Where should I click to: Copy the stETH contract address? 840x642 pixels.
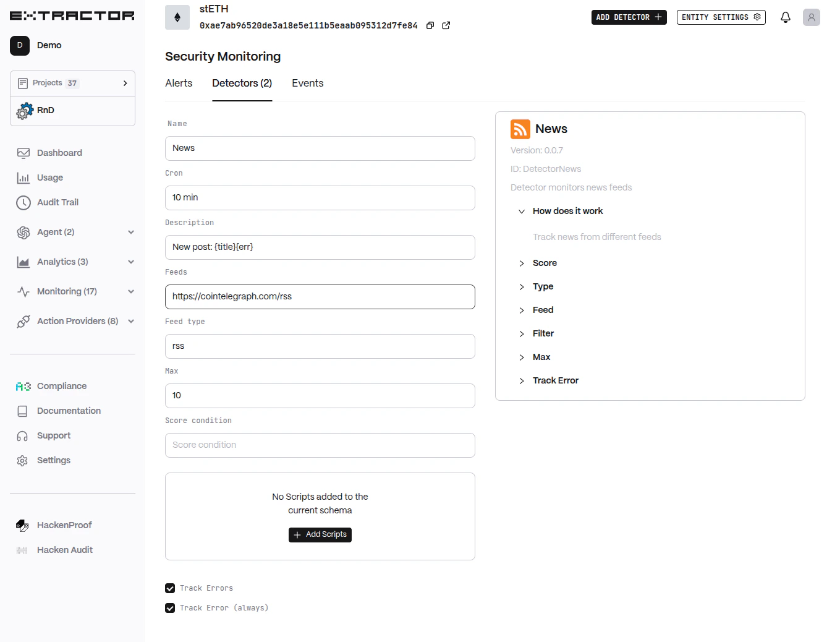[x=430, y=25]
